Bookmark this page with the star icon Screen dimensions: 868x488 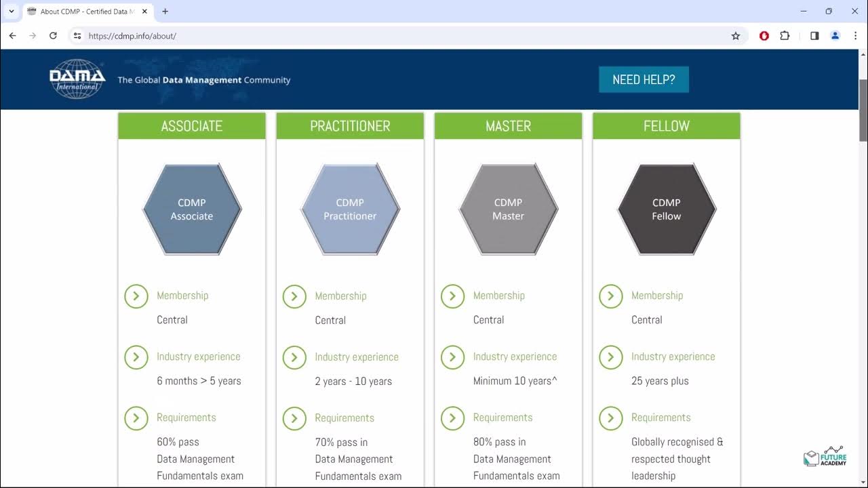point(736,36)
